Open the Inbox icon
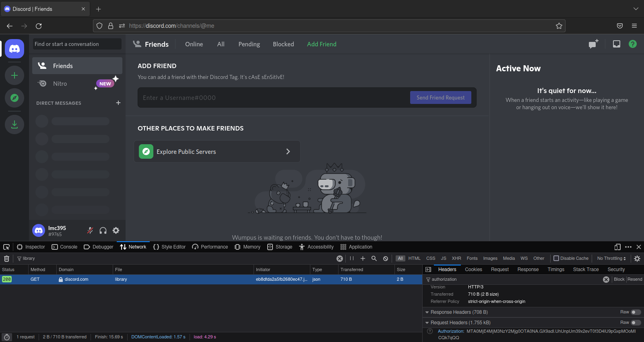The width and height of the screenshot is (644, 342). [617, 44]
